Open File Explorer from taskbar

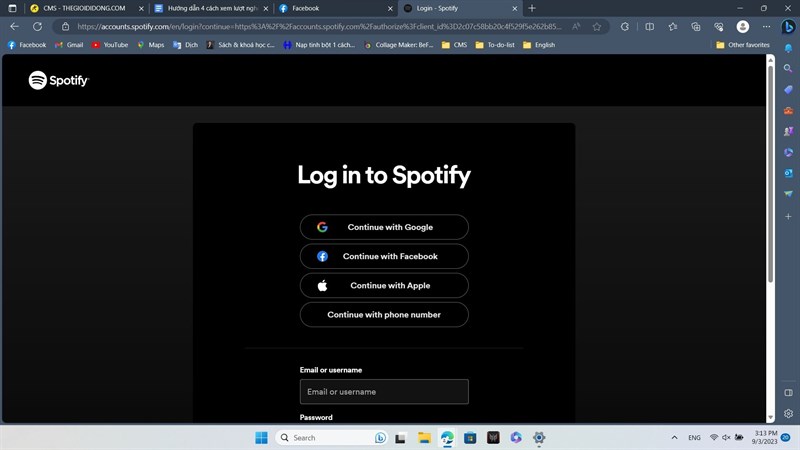(x=424, y=438)
